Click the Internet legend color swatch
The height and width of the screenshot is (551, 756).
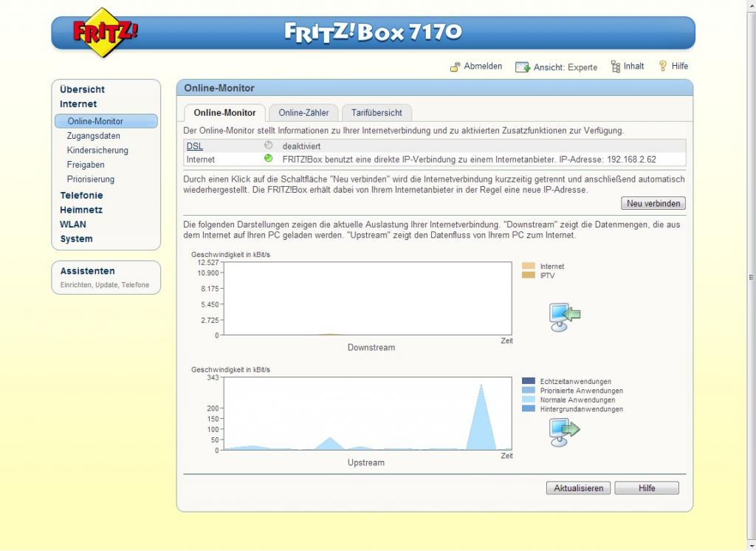529,266
